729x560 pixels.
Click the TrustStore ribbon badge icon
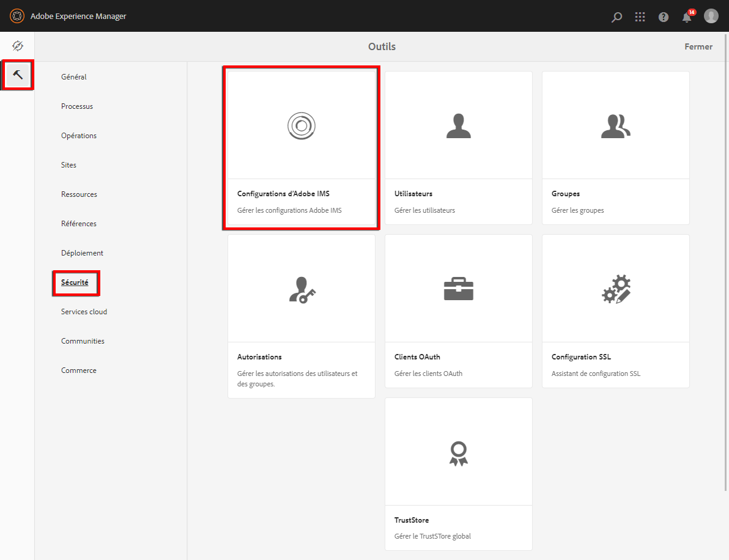pyautogui.click(x=459, y=453)
